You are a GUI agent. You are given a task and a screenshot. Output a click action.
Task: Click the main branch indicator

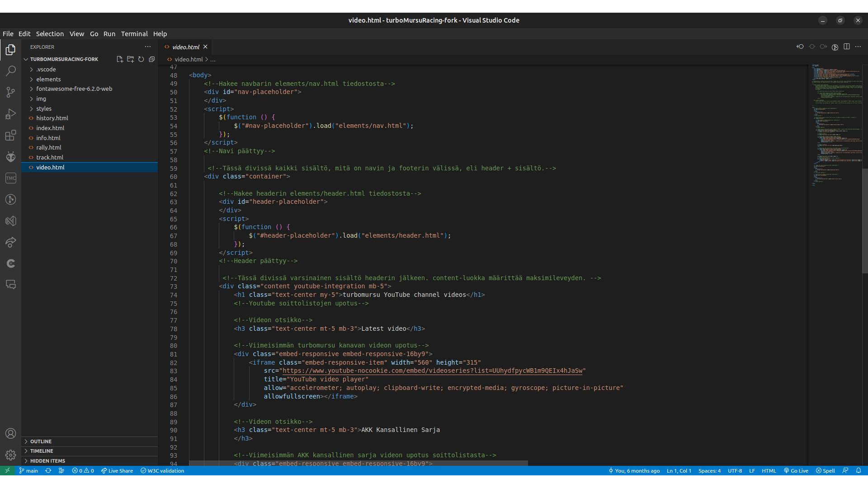[x=28, y=471]
